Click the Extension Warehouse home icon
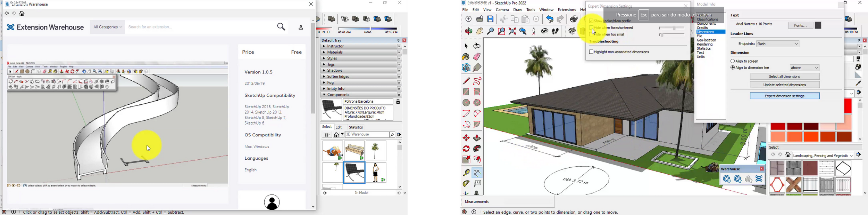 pos(22,14)
